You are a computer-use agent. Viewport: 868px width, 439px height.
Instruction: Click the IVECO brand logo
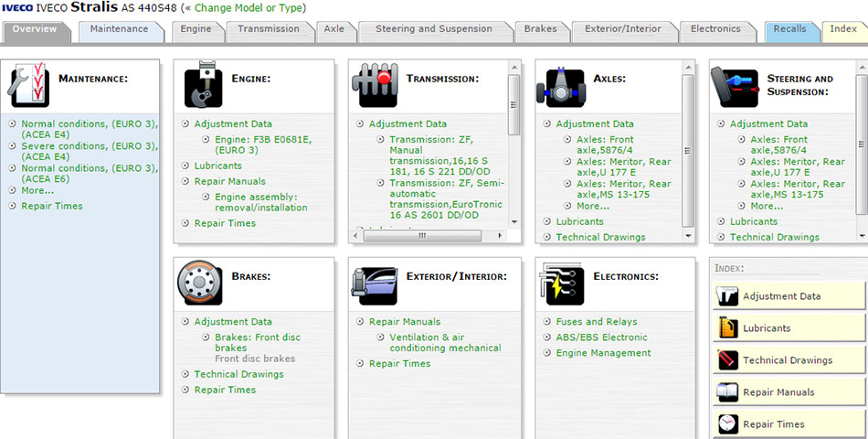tap(17, 8)
